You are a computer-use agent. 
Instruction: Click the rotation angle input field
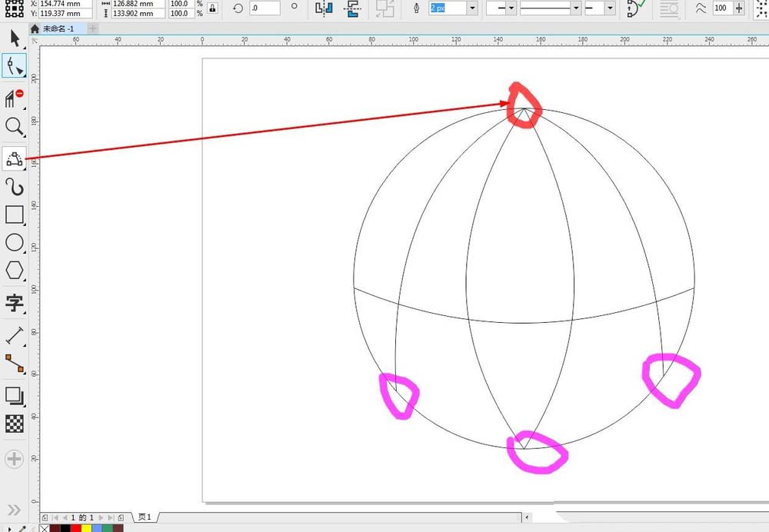coord(265,8)
